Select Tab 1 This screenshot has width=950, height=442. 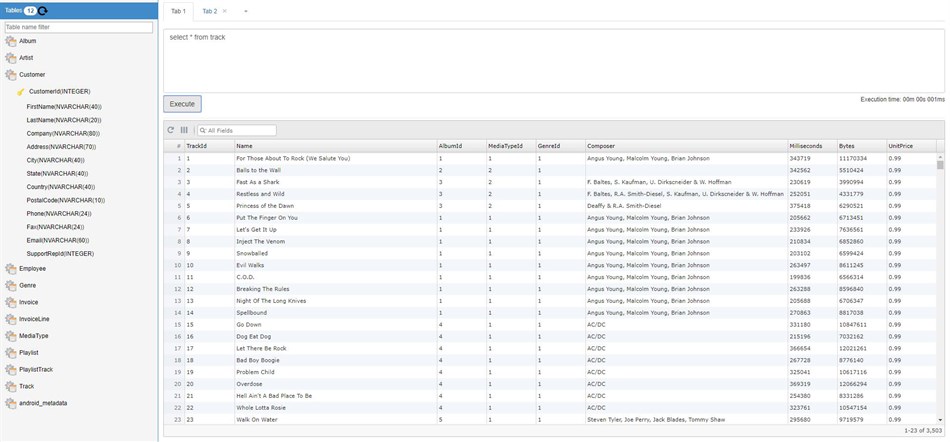(x=178, y=11)
